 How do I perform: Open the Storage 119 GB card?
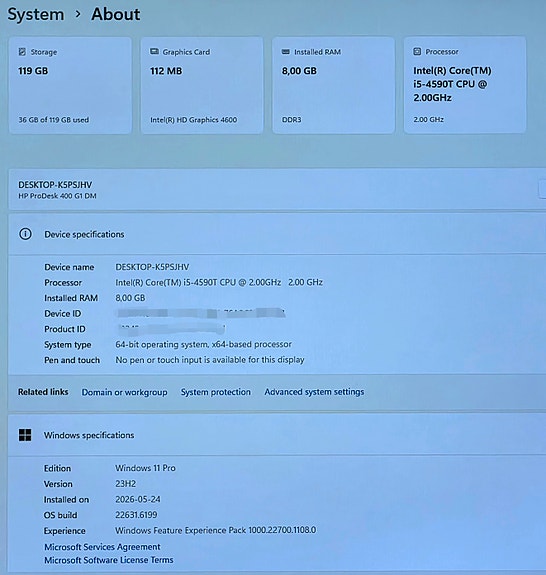[x=70, y=85]
